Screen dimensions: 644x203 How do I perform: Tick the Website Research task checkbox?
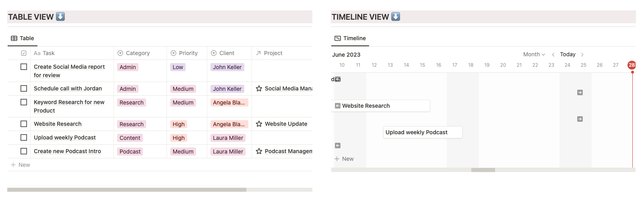point(24,124)
